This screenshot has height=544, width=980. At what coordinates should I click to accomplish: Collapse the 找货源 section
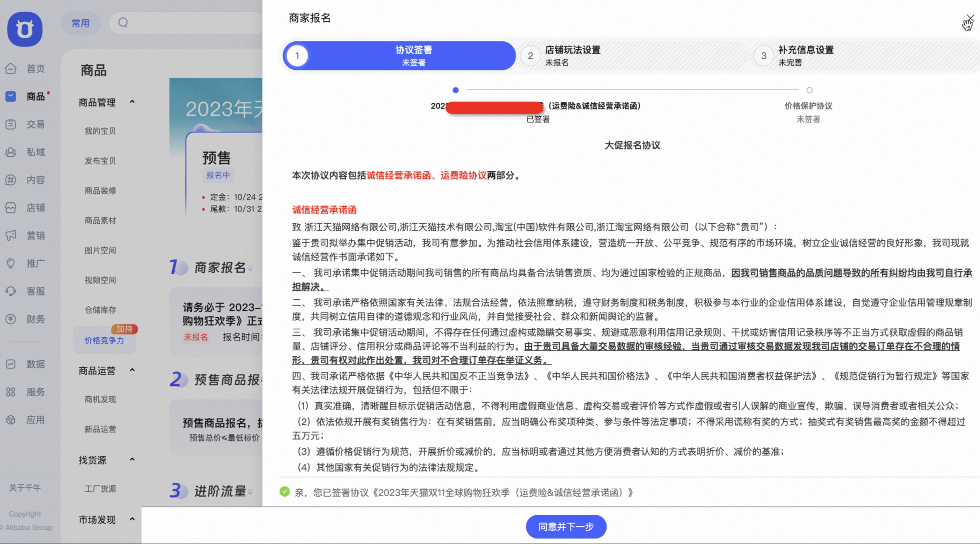point(132,459)
